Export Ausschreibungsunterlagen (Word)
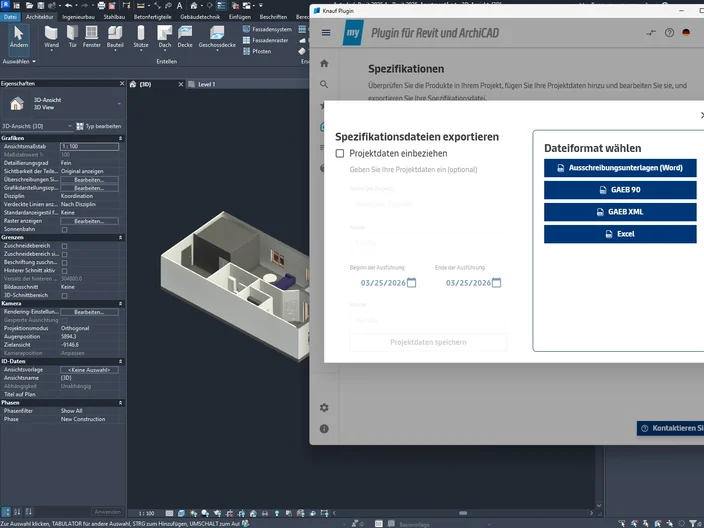Screen dimensions: 704x528 (620, 168)
